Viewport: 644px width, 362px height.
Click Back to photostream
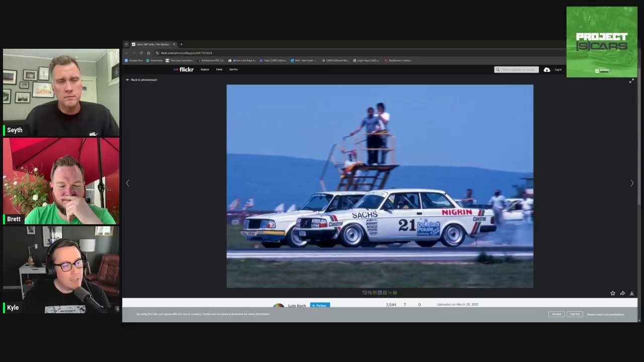(141, 80)
